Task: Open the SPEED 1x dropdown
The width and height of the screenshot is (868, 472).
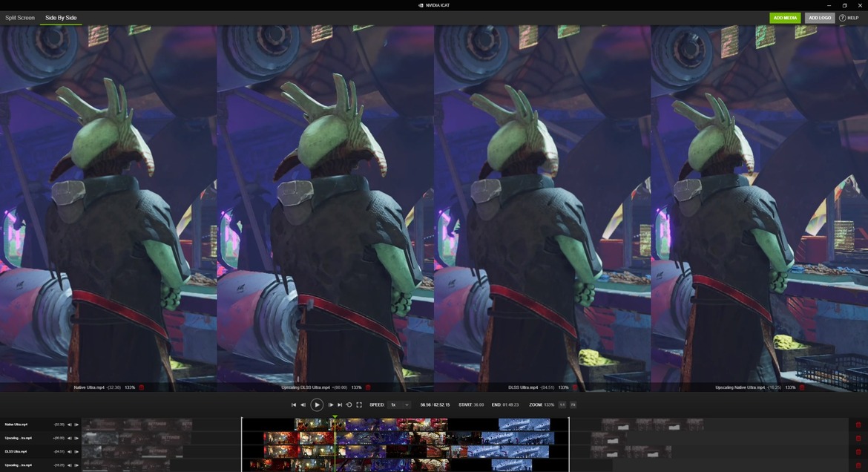Action: click(x=399, y=405)
